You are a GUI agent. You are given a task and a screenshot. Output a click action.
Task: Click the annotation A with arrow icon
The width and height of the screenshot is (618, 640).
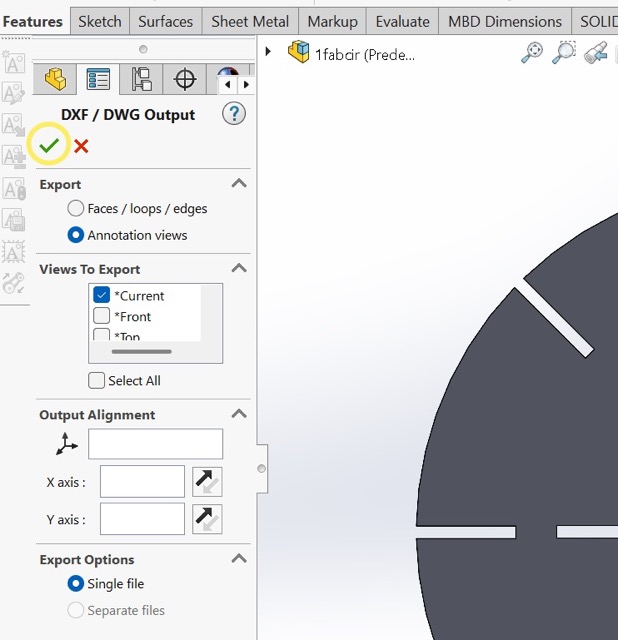tap(13, 124)
